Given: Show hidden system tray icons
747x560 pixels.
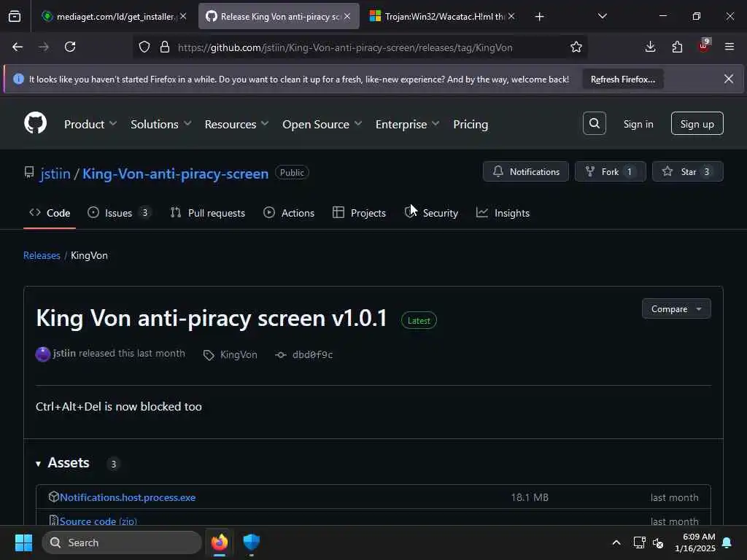Looking at the screenshot, I should click(616, 542).
